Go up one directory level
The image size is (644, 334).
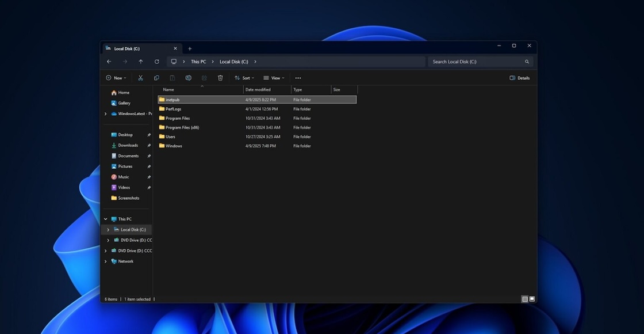[x=140, y=62]
